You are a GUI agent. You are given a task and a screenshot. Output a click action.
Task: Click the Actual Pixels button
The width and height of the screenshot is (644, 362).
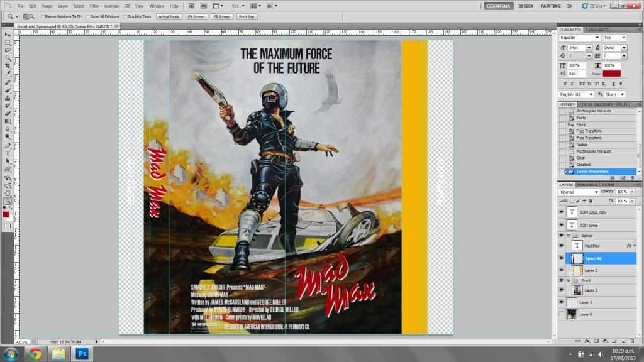(169, 17)
